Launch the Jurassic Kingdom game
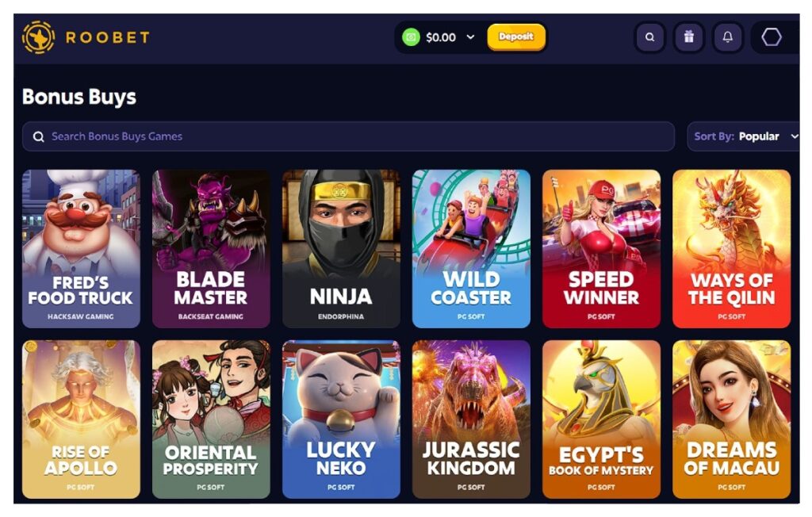This screenshot has height=517, width=812. [471, 419]
